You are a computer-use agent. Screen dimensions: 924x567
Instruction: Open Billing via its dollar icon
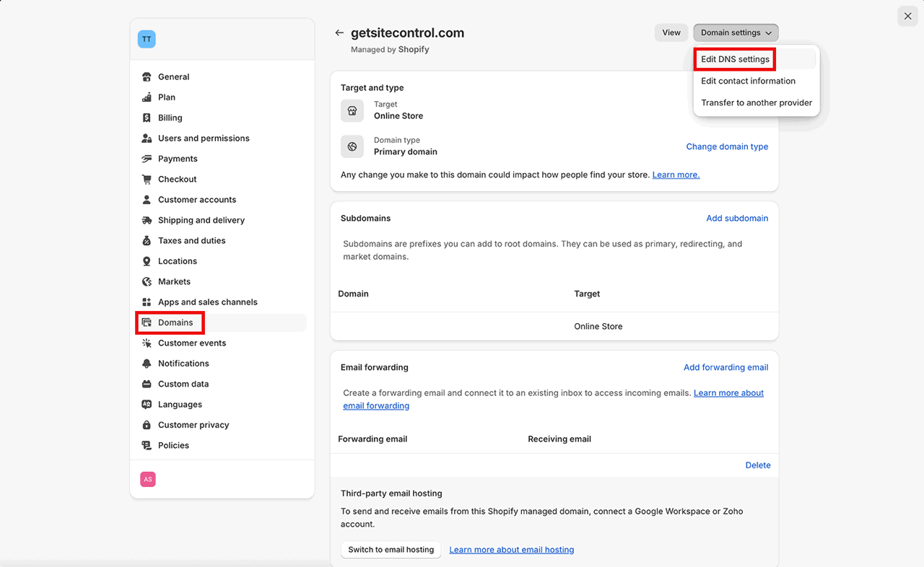(x=147, y=118)
